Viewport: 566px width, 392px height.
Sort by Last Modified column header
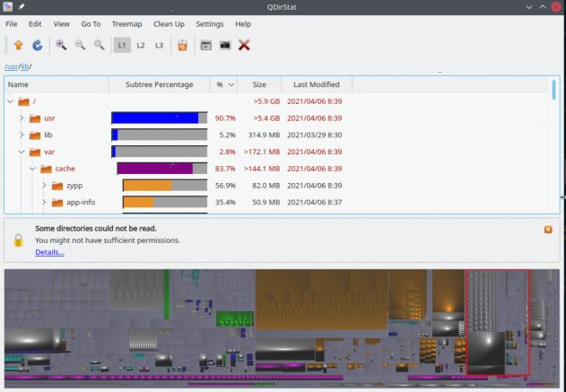coord(317,84)
